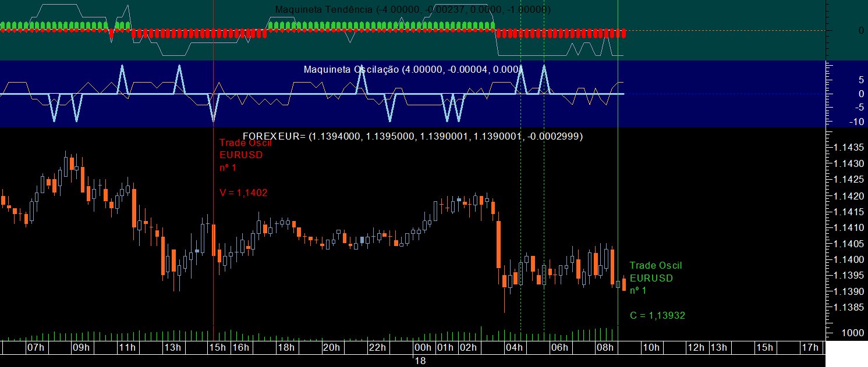Click the 1.1385 price scale value
868x367 pixels.
click(x=848, y=307)
